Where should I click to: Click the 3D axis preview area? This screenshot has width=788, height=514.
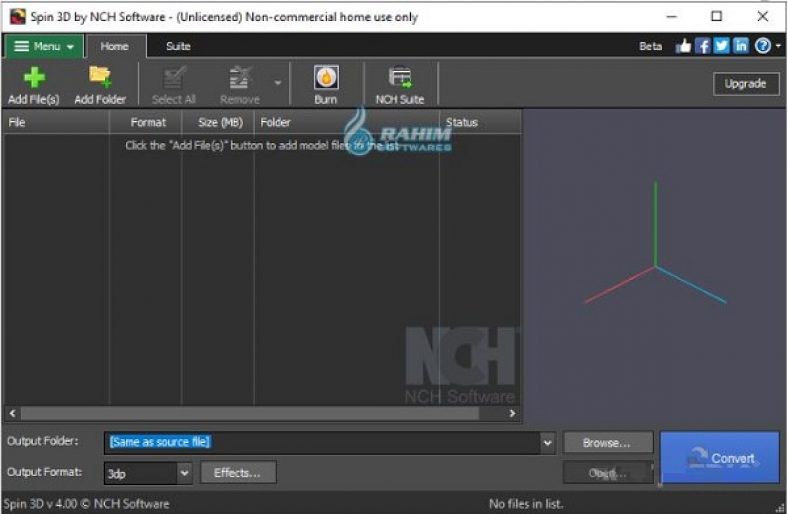coord(654,266)
